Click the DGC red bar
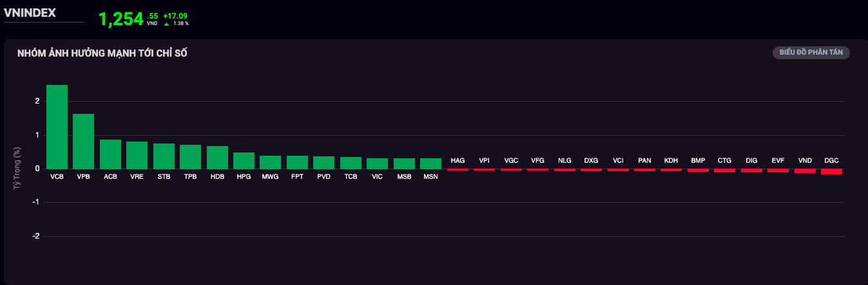The image size is (868, 285). coord(831,172)
